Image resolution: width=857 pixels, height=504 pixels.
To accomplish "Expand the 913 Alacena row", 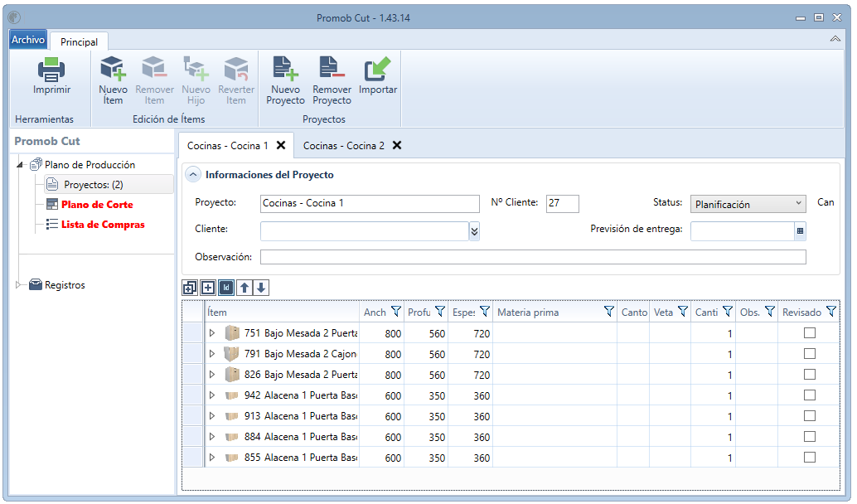I will pos(212,416).
